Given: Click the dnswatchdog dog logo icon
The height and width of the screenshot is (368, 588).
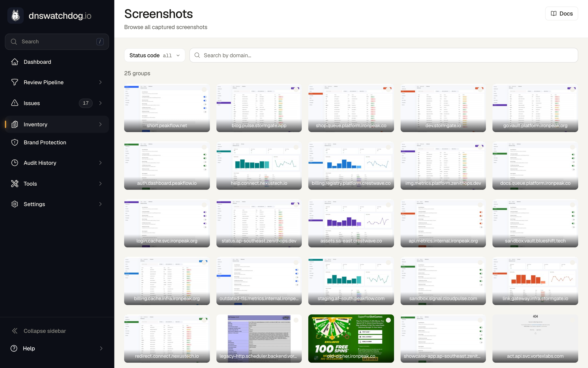Looking at the screenshot, I should click(16, 16).
